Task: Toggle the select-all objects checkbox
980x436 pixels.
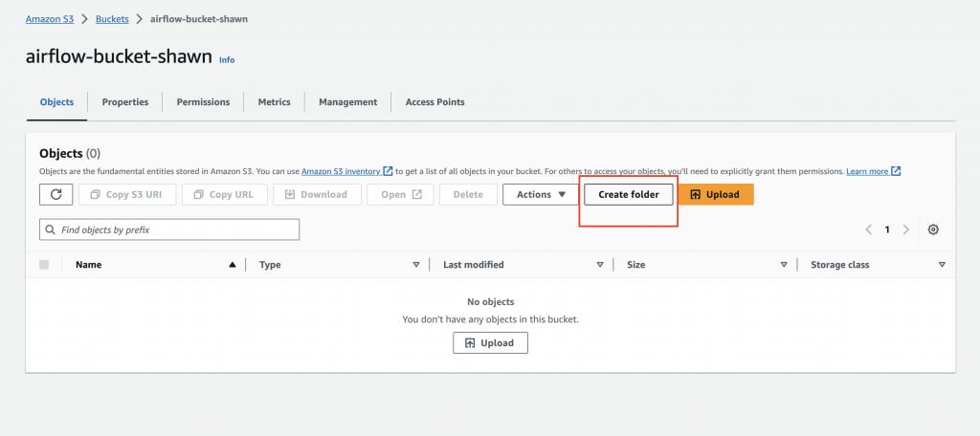Action: pos(44,264)
